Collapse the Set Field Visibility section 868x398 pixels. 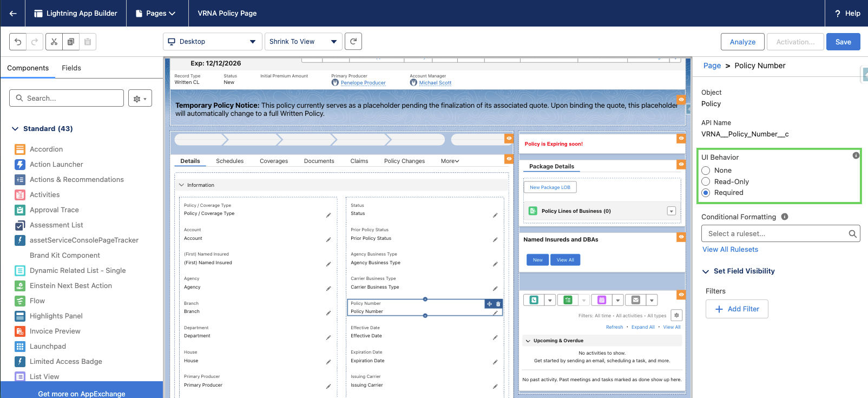(706, 271)
